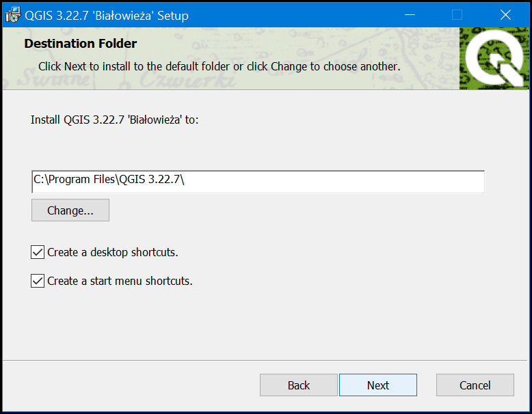532x414 pixels.
Task: Untick the start menu shortcuts checkbox
Action: (38, 281)
